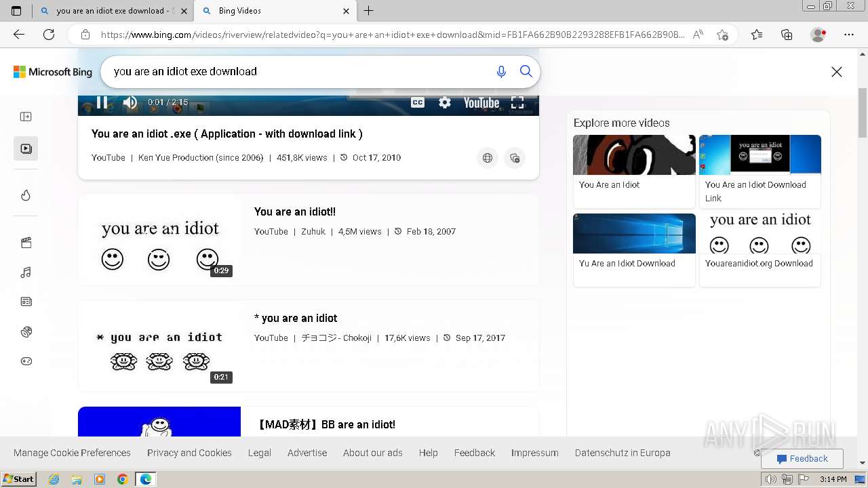Click the Bing search text field

pos(298,71)
